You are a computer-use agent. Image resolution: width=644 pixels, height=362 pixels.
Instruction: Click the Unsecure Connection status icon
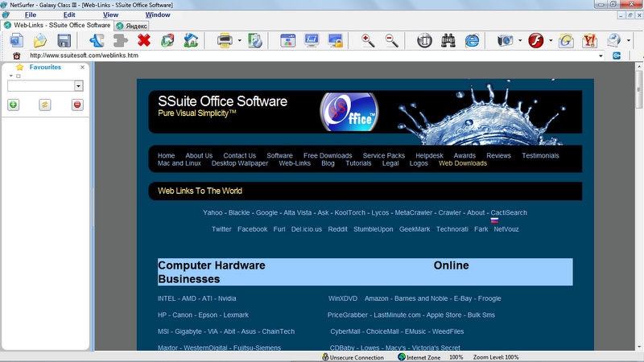click(325, 357)
